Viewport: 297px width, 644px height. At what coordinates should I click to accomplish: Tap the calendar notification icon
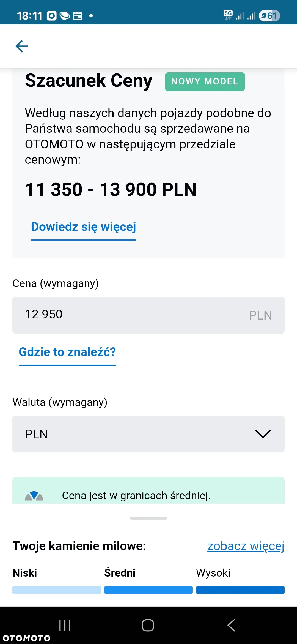(78, 16)
